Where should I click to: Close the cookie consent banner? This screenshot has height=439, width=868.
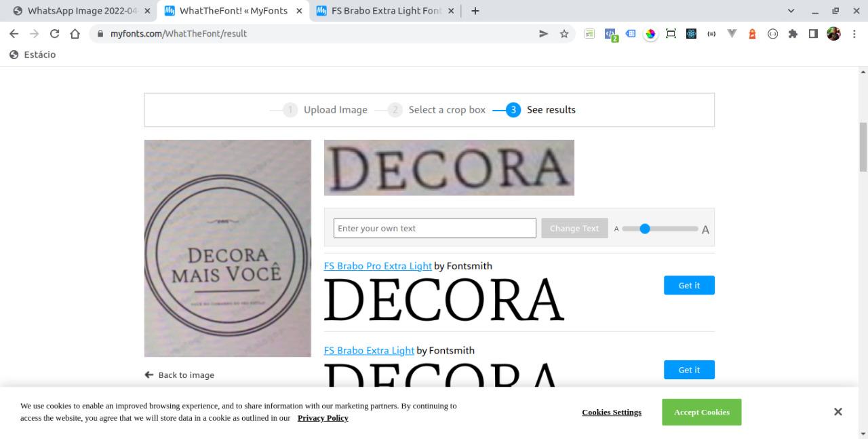[x=837, y=411]
